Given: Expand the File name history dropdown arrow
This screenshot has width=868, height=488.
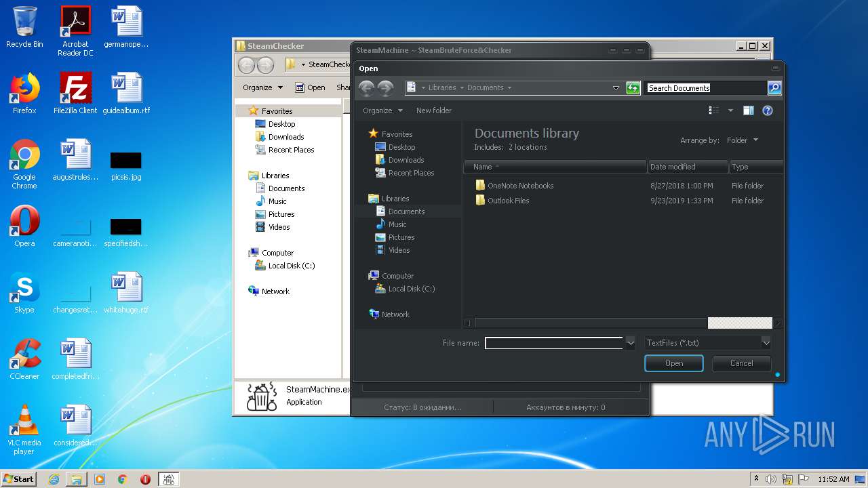Looking at the screenshot, I should pyautogui.click(x=630, y=343).
